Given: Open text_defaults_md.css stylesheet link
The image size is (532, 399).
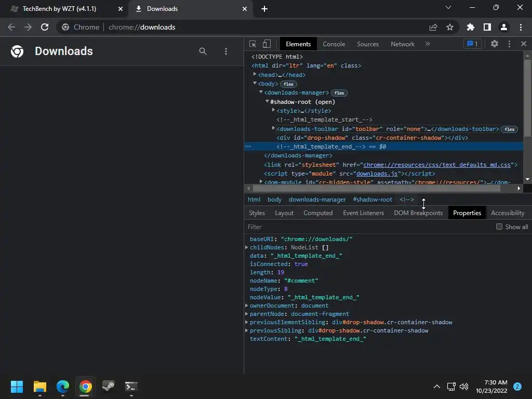Looking at the screenshot, I should click(x=437, y=165).
